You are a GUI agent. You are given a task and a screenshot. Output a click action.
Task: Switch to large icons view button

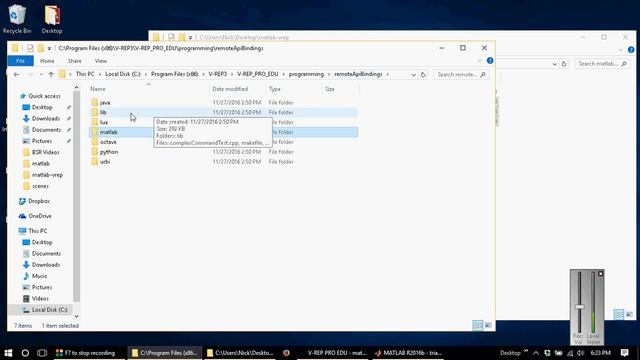click(x=488, y=325)
